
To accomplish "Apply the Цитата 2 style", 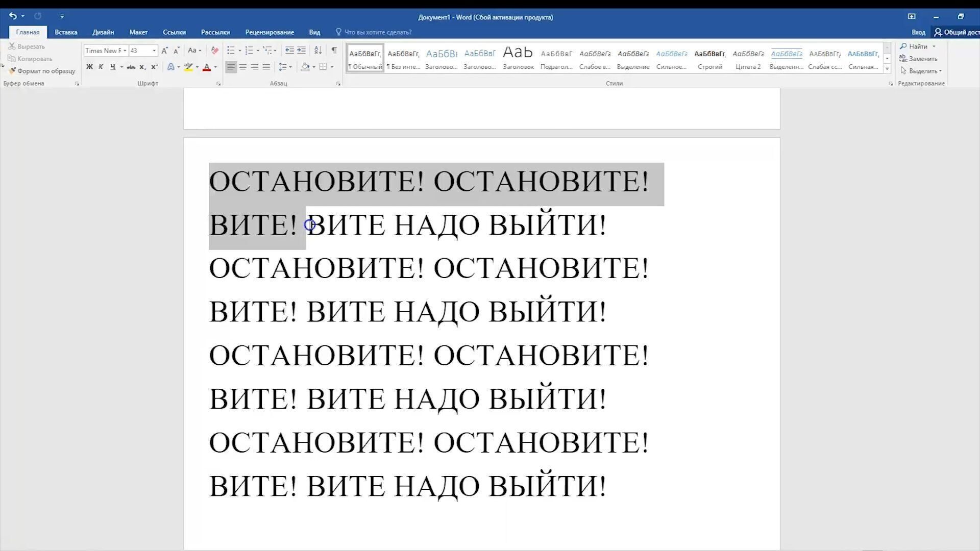I will pos(748,59).
